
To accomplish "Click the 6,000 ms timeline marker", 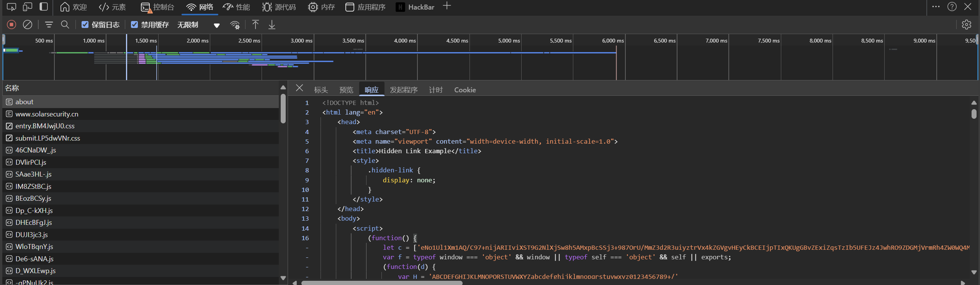I will [x=613, y=41].
